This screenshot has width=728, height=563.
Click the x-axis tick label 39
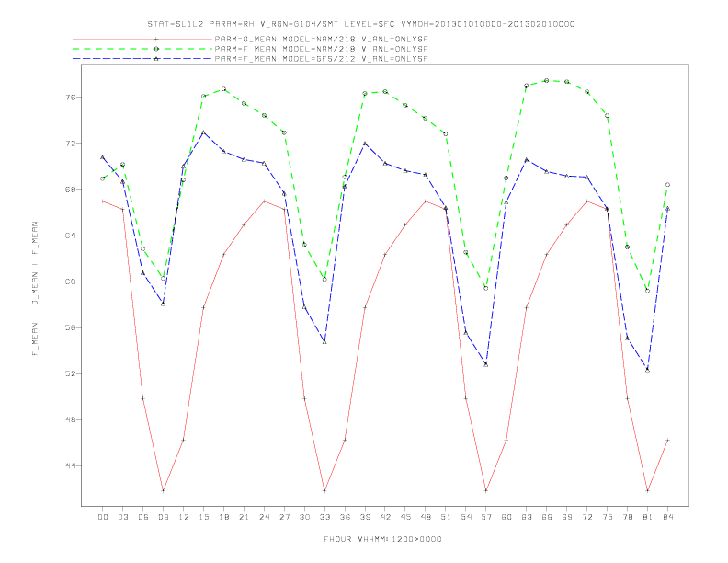(x=365, y=517)
